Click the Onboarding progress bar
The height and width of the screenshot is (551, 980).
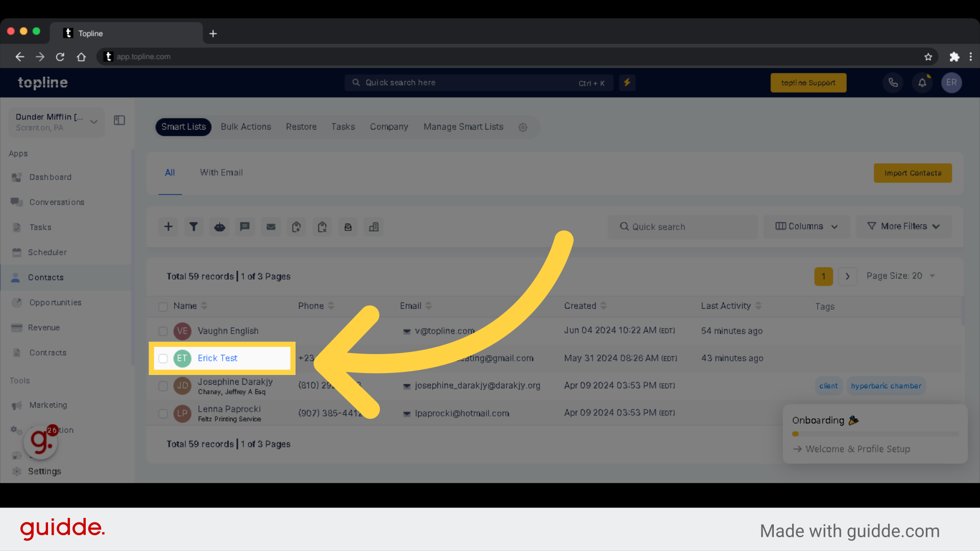[x=875, y=434]
